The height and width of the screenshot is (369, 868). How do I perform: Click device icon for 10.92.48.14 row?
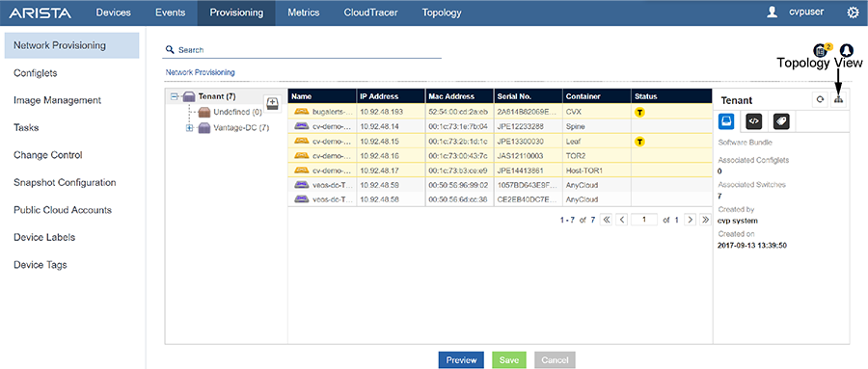[302, 126]
